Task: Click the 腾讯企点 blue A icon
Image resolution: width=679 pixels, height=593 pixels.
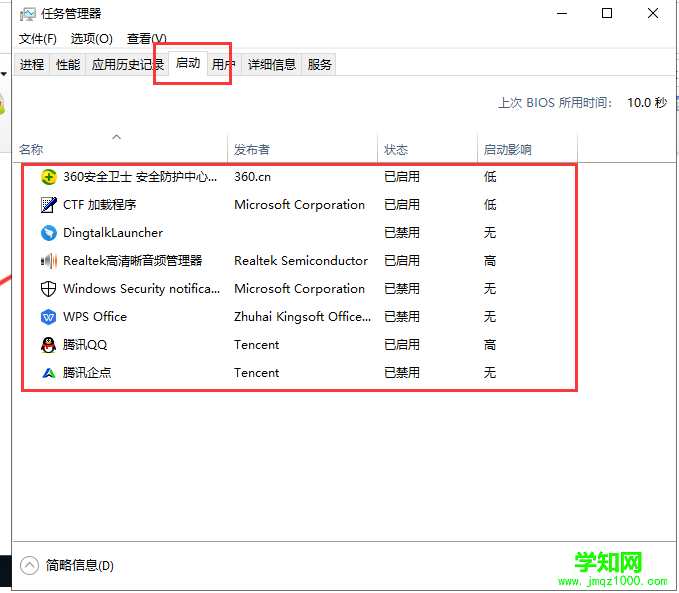Action: tap(48, 373)
